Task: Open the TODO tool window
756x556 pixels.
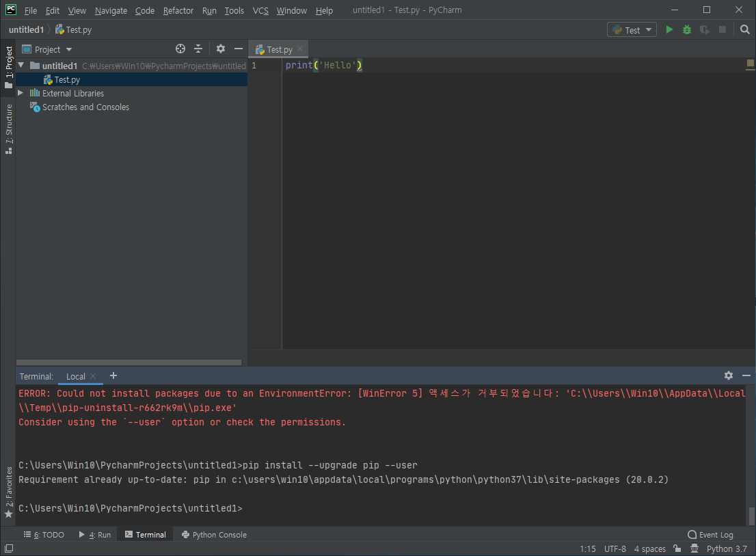Action: pos(44,535)
